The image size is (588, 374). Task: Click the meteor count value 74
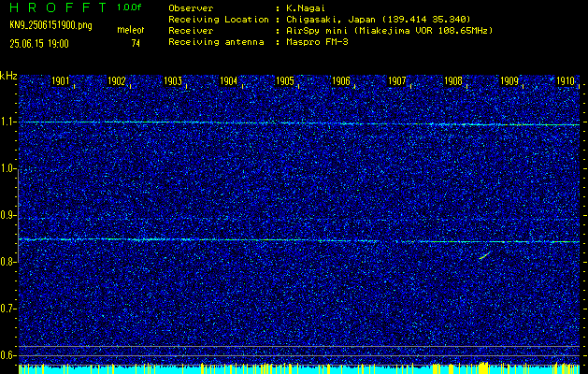point(136,44)
